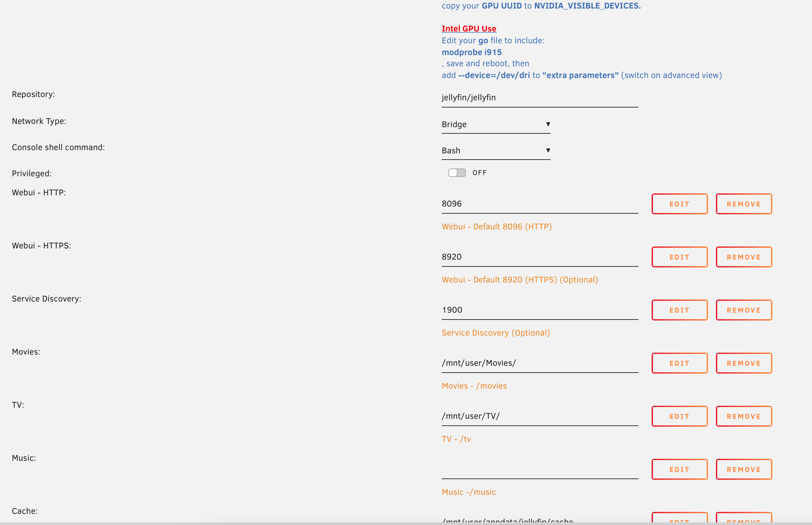
Task: Click the extra parameters advanced view text
Action: coord(580,75)
